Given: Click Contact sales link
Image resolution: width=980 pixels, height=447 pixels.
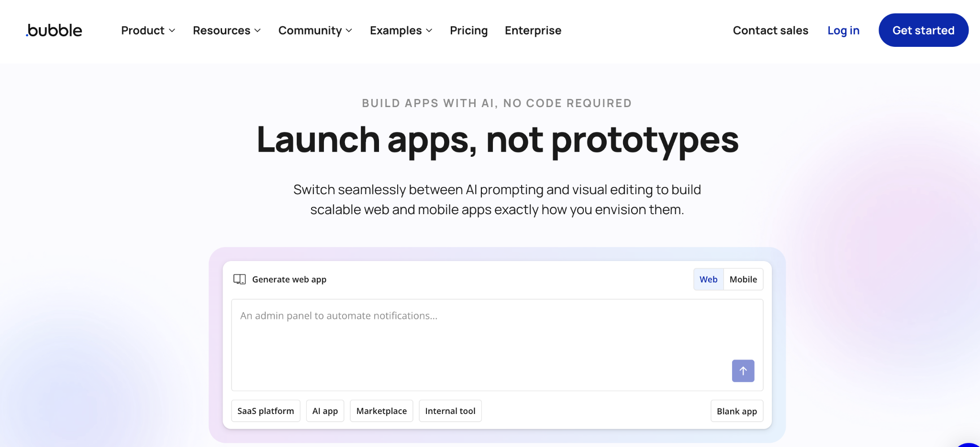Looking at the screenshot, I should point(770,31).
